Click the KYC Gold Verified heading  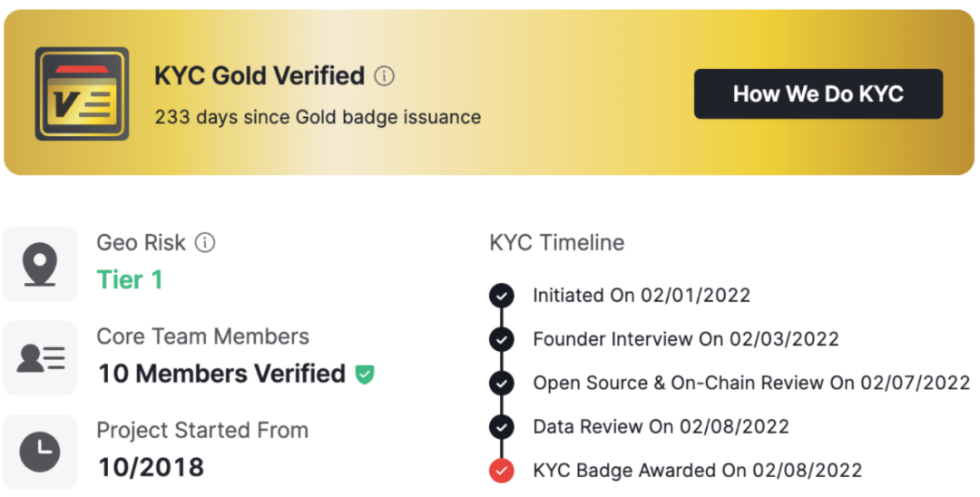point(260,76)
